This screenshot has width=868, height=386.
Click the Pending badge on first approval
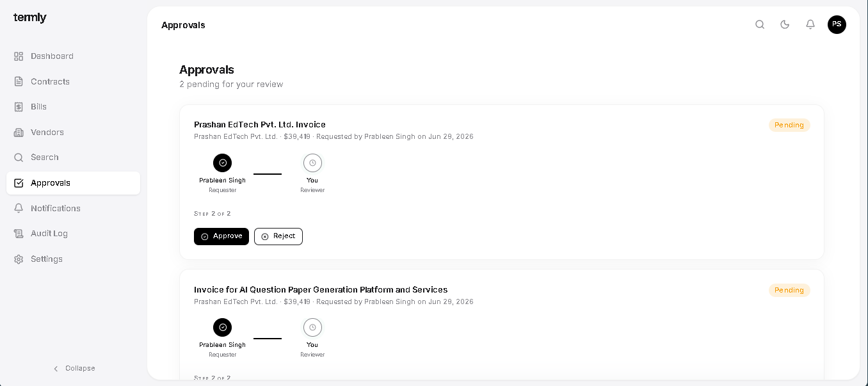789,125
